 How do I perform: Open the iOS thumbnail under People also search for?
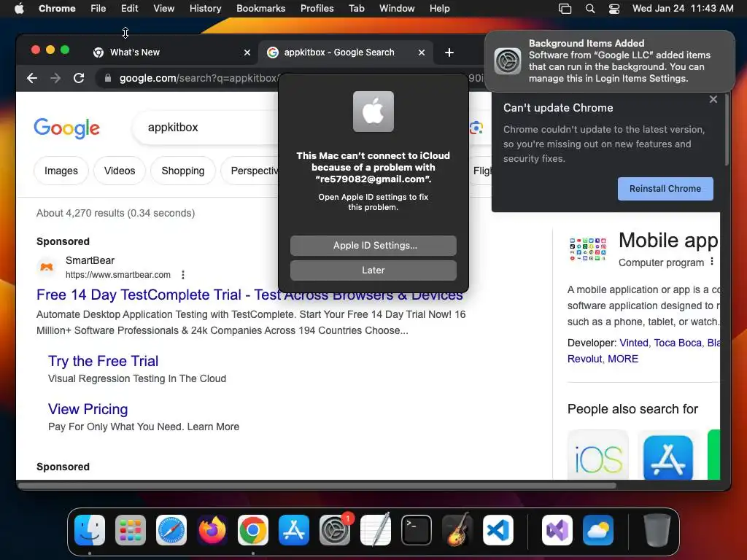tap(598, 455)
